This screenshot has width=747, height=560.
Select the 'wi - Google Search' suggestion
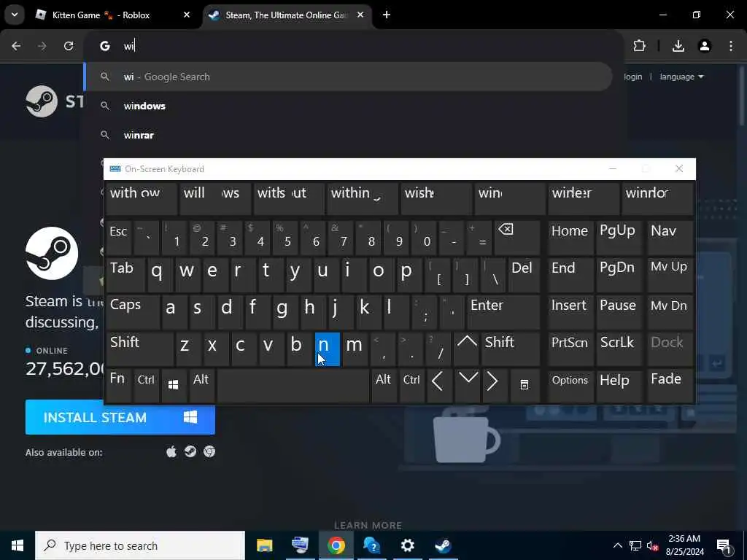tap(348, 77)
